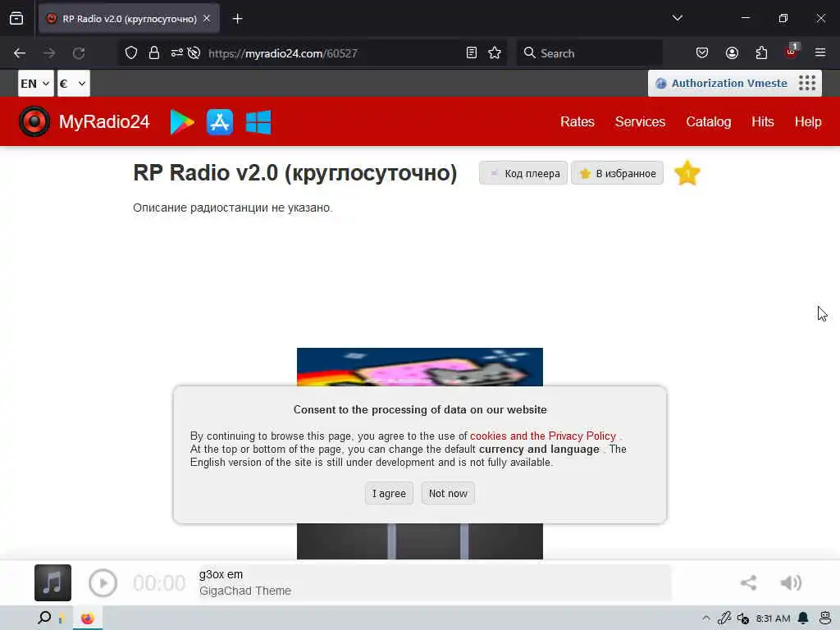Click the Authorization Vmeste button

coord(721,83)
